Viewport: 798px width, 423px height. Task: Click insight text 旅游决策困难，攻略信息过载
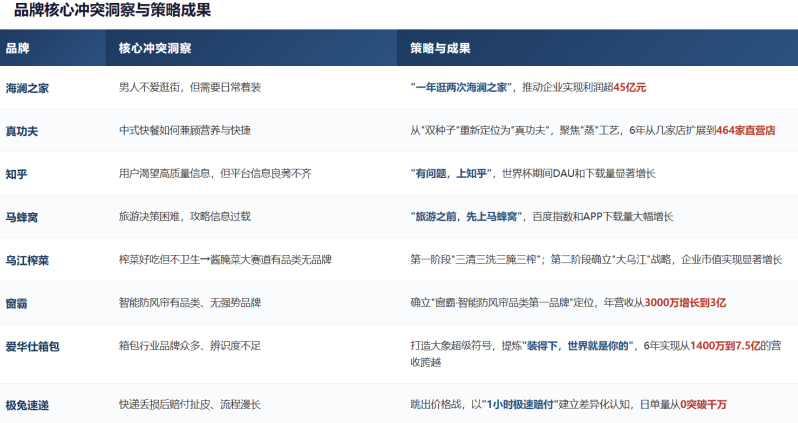click(185, 217)
